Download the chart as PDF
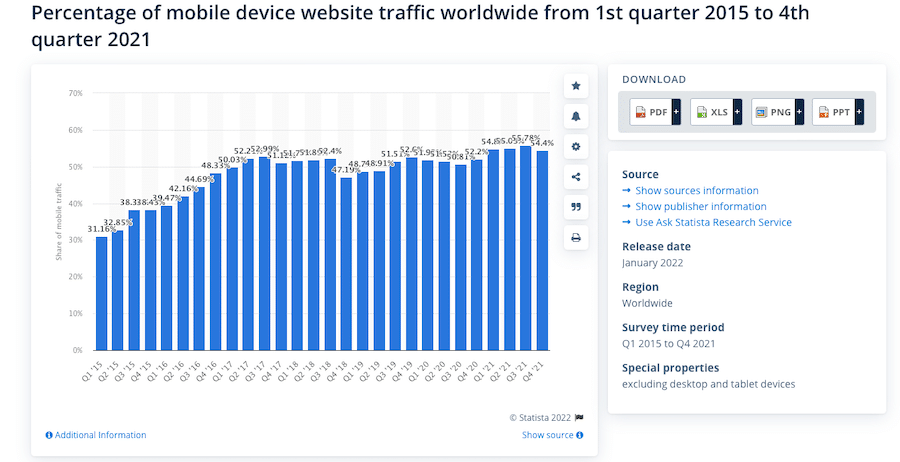 (x=650, y=112)
